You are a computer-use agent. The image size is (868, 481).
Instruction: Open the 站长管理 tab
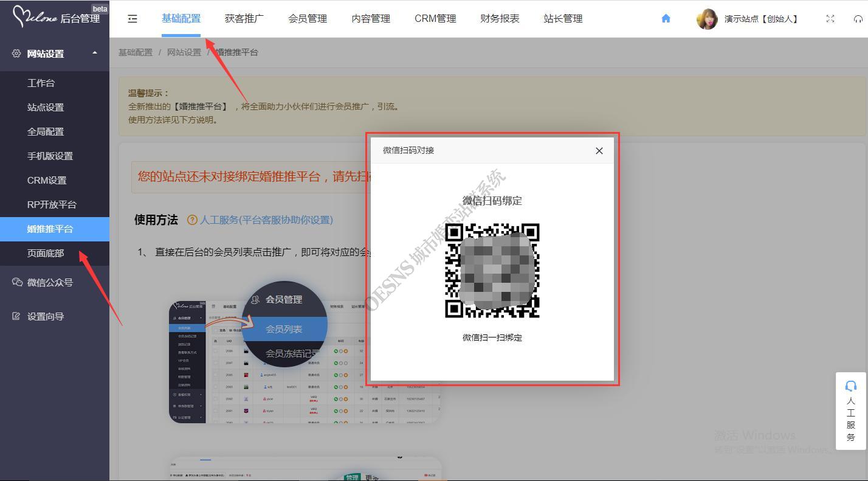pos(563,18)
